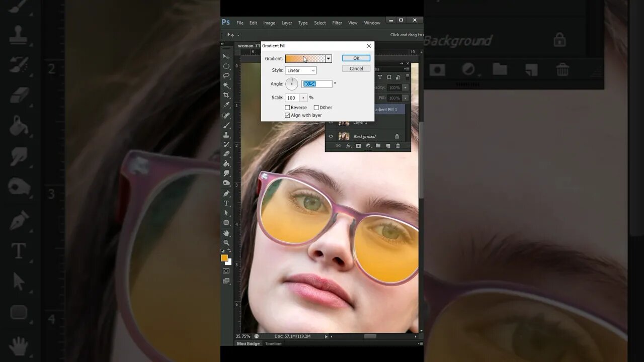Click the type layer filter icon
This screenshot has height=362, width=644.
tap(380, 77)
